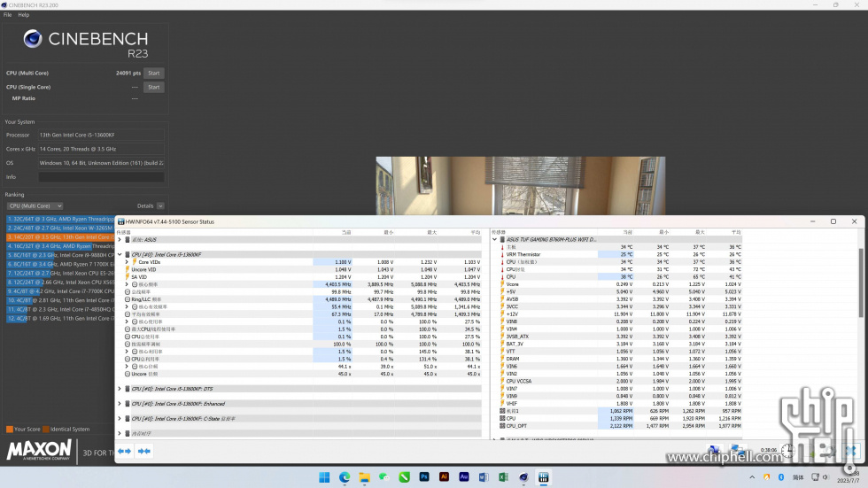
Task: Open Microsoft Edge from taskbar
Action: [345, 477]
